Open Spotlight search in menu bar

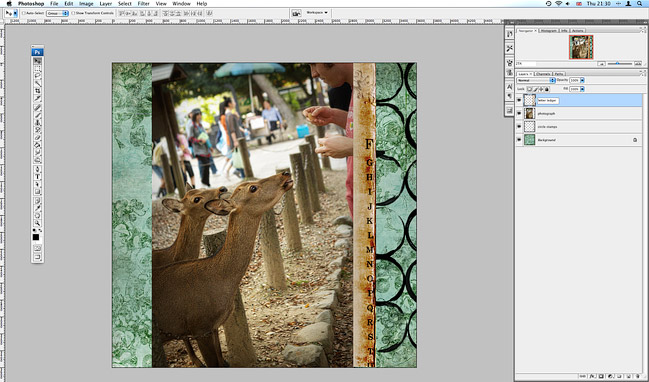click(639, 4)
